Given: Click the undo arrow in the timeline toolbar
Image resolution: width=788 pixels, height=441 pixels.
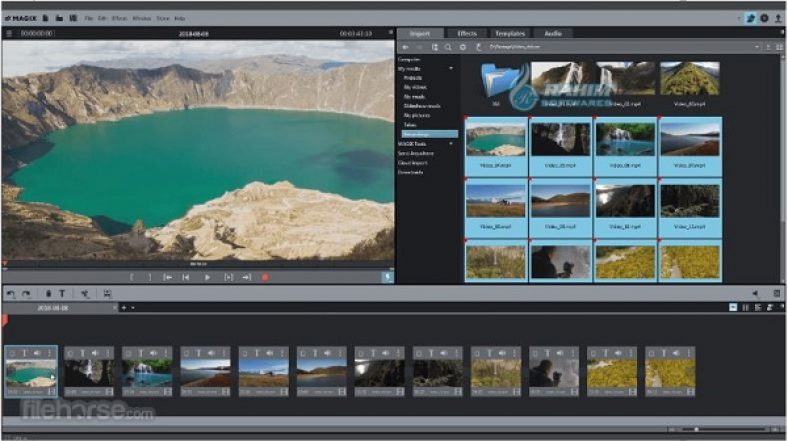Looking at the screenshot, I should click(x=11, y=294).
